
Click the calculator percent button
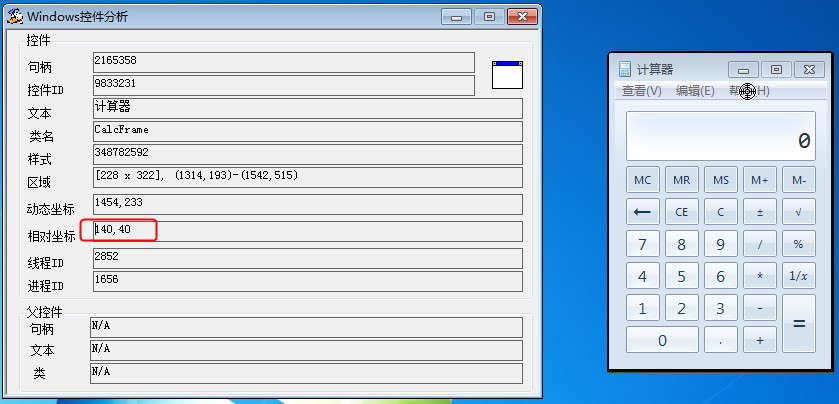pyautogui.click(x=799, y=244)
